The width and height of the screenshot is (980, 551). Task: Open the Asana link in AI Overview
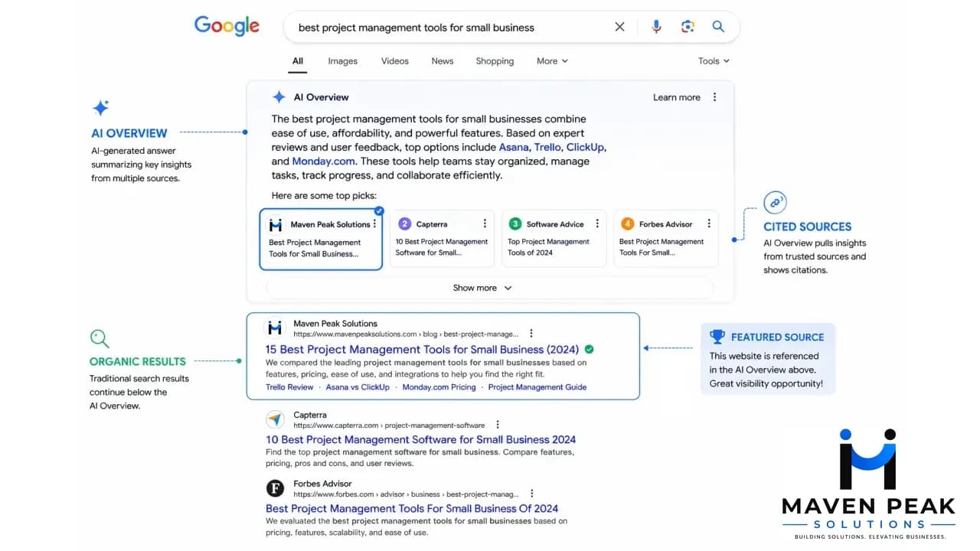coord(514,147)
